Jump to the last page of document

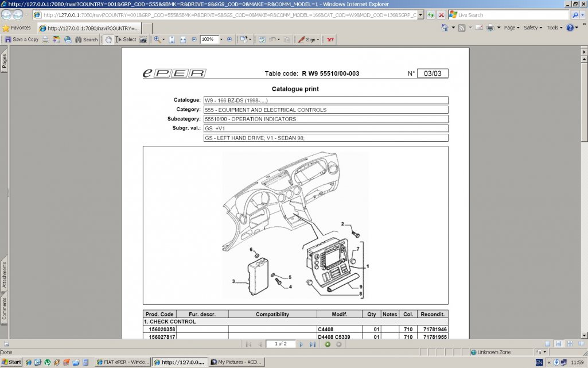[313, 344]
